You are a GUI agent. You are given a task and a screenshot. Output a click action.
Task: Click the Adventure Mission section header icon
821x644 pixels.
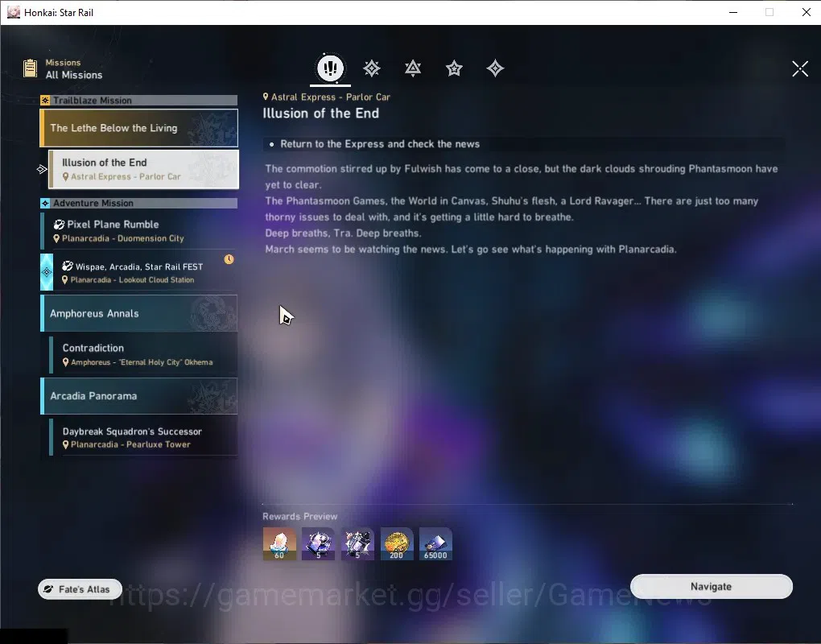(46, 203)
